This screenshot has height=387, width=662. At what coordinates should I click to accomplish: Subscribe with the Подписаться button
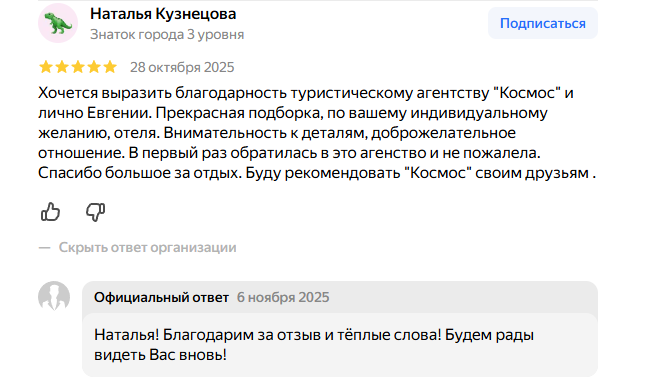[543, 23]
